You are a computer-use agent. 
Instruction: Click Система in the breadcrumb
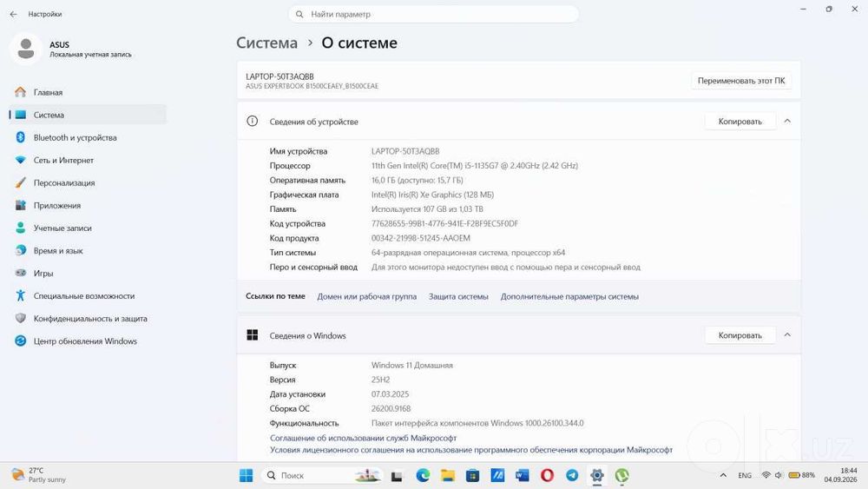(x=266, y=43)
